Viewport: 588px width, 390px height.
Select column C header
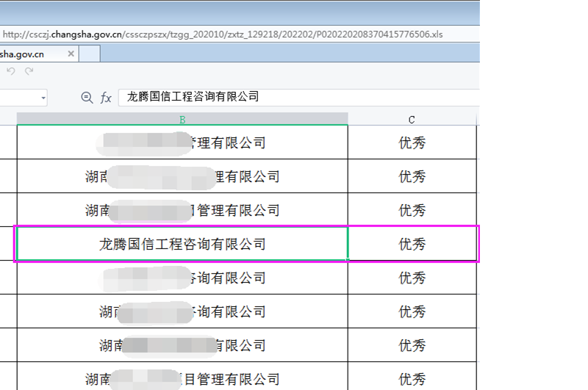412,119
